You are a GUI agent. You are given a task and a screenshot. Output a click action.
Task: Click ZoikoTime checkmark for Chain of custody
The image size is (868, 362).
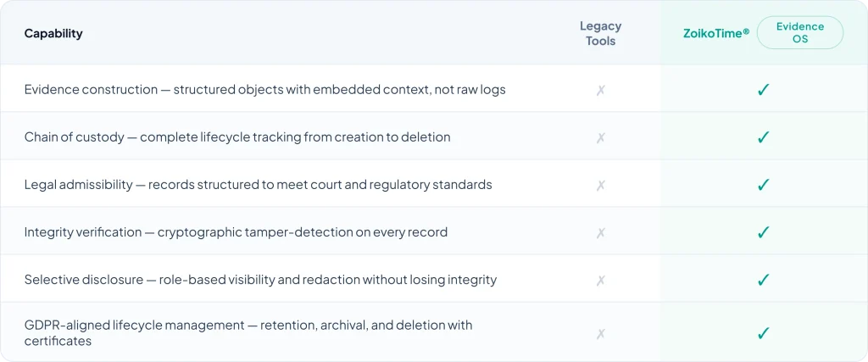(763, 136)
